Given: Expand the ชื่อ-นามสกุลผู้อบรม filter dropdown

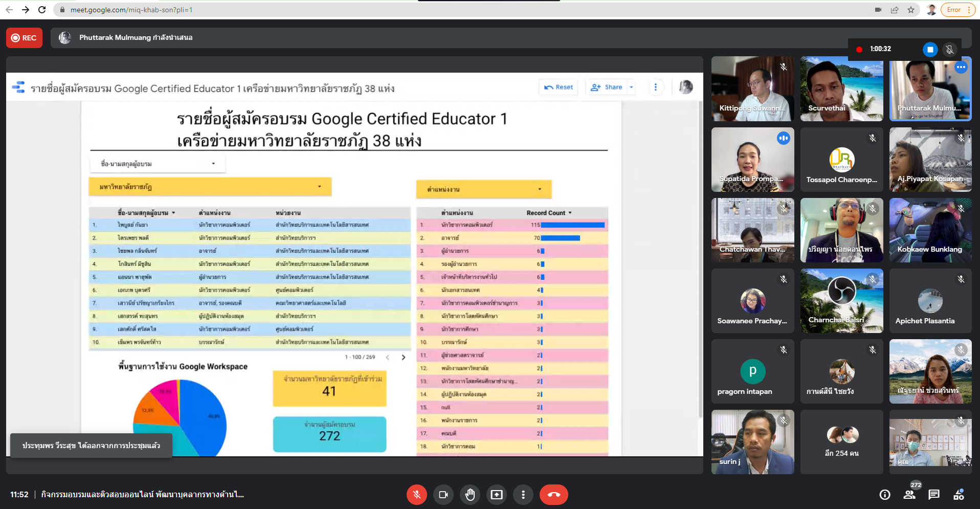Looking at the screenshot, I should point(158,164).
